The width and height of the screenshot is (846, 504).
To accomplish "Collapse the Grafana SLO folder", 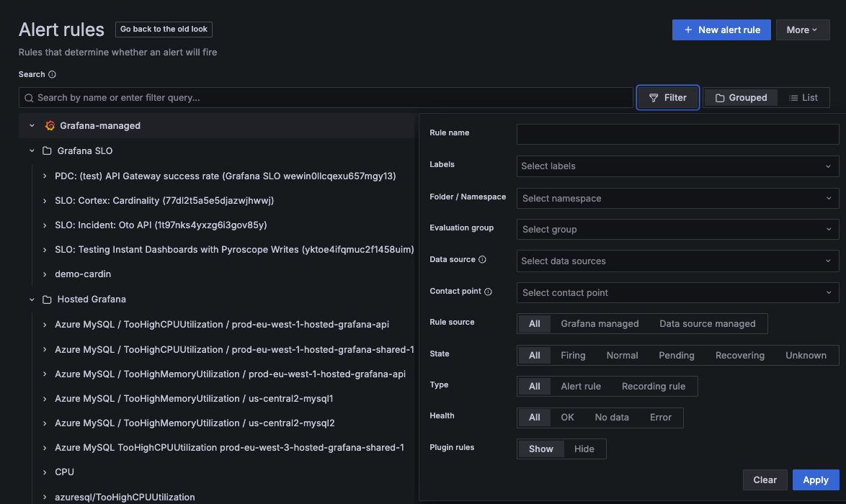I will pyautogui.click(x=31, y=150).
